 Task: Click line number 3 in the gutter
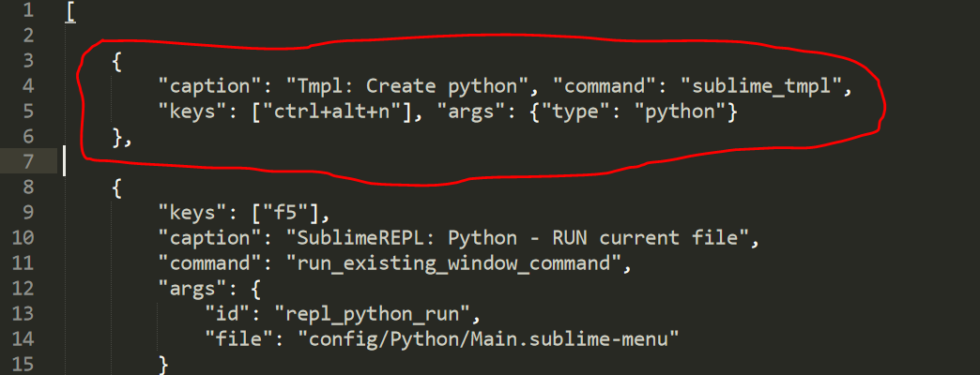tap(30, 61)
